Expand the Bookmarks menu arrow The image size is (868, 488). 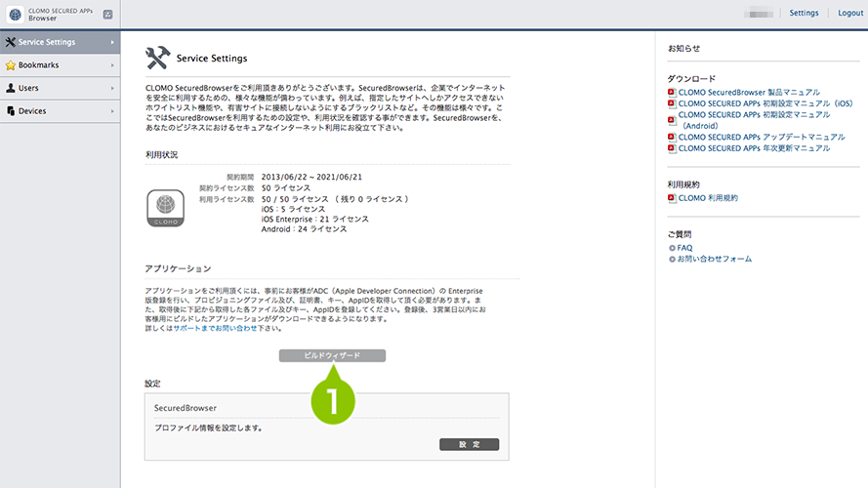[x=112, y=65]
